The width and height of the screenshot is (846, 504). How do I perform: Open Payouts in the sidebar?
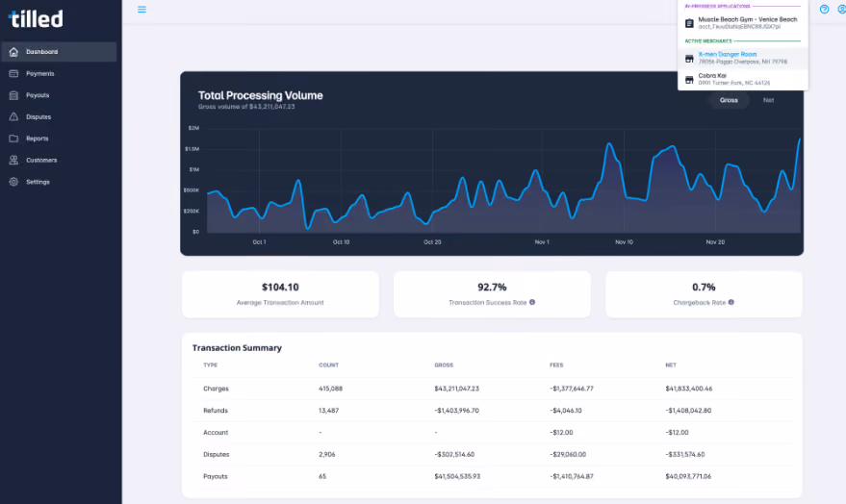tap(59, 95)
